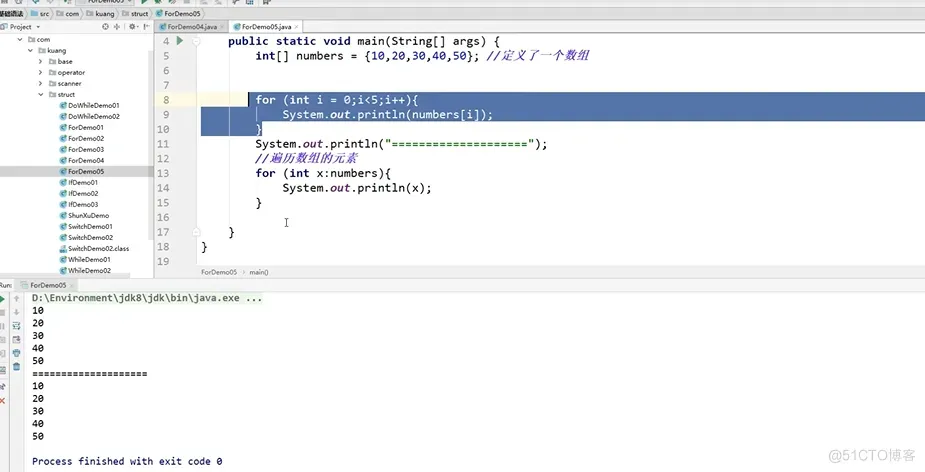The width and height of the screenshot is (925, 472).
Task: Close the Run panel with the red X
Action: tap(2, 401)
